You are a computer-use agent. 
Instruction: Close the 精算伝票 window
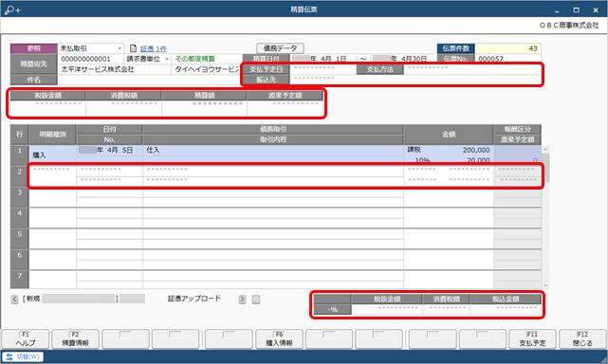(x=596, y=10)
